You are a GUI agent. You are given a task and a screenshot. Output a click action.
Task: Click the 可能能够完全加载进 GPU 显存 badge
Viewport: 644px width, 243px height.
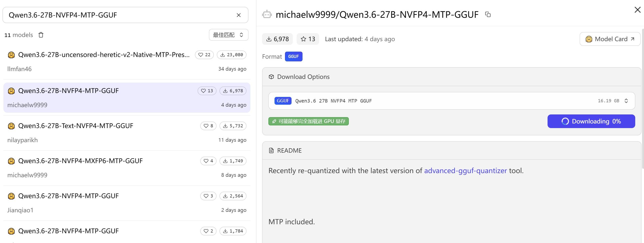(309, 121)
